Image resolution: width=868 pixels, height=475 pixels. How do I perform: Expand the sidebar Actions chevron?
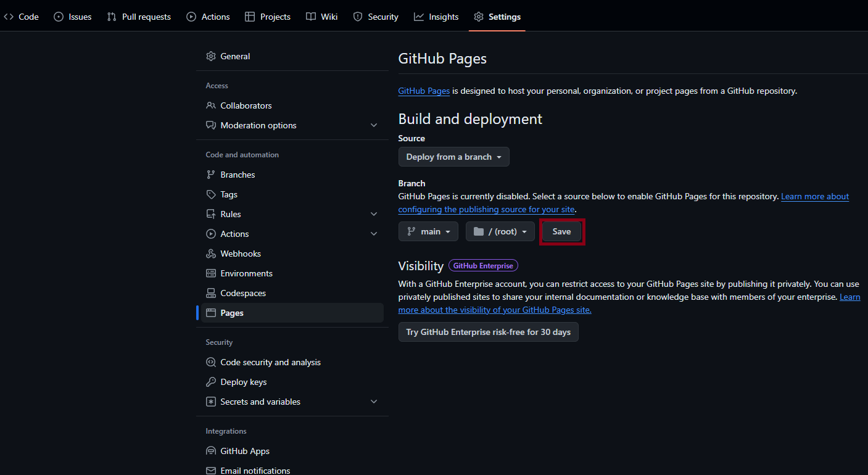click(x=374, y=234)
